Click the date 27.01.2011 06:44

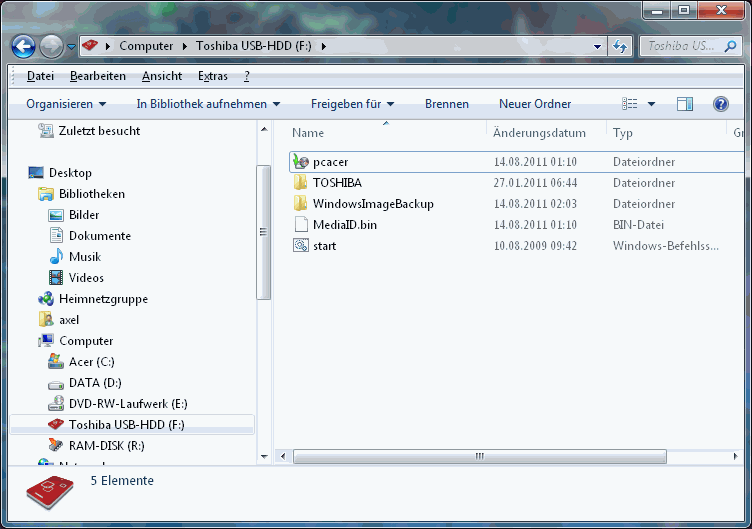tap(535, 183)
